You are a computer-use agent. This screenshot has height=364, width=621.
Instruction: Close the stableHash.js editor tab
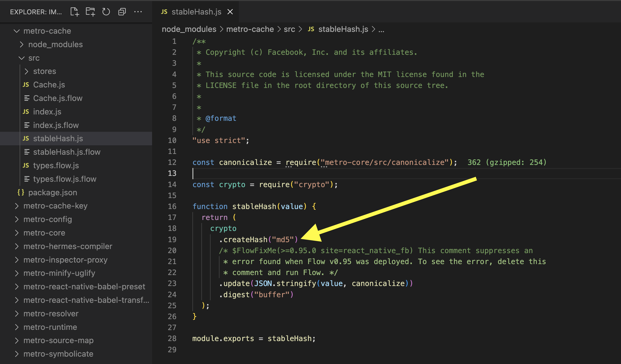click(x=230, y=12)
